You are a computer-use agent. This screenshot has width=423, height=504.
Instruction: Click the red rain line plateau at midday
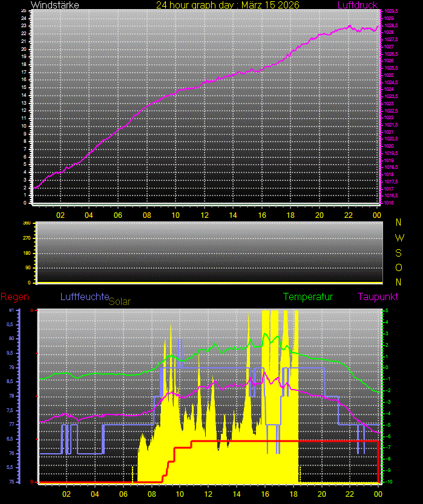click(242, 441)
